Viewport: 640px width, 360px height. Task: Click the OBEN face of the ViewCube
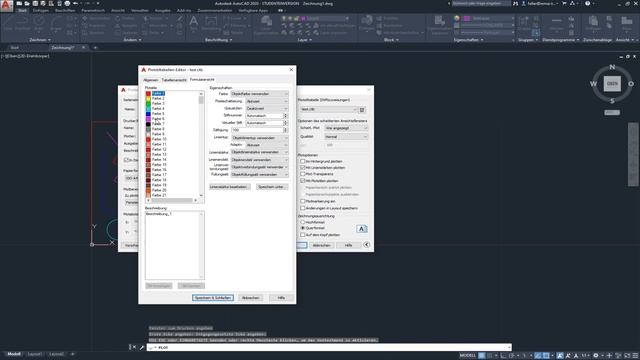click(612, 84)
